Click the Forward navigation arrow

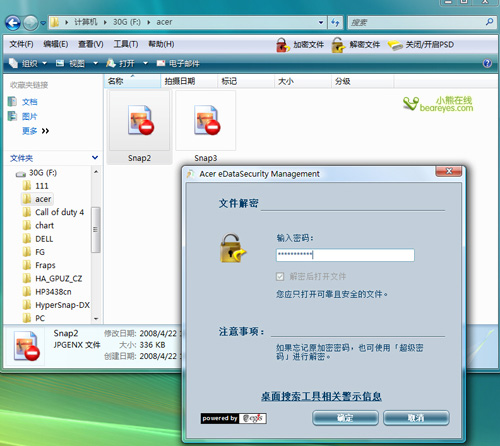click(31, 23)
